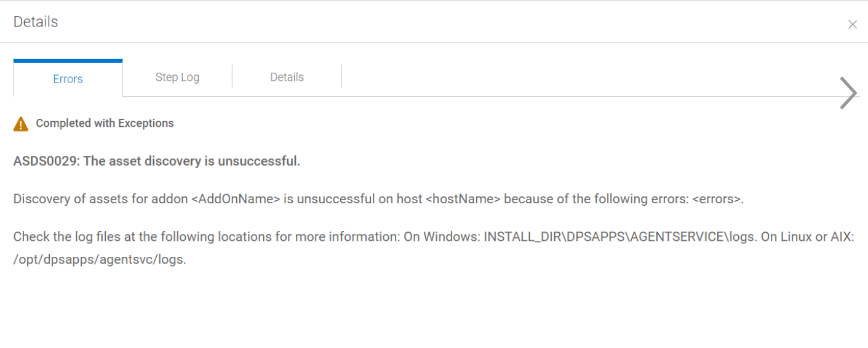Select the ASDS0029 error heading text
This screenshot has height=348, width=868.
157,161
